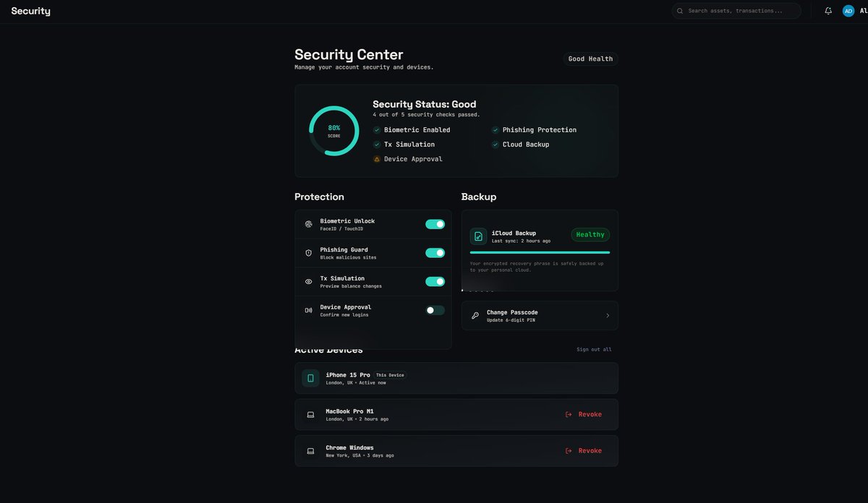The image size is (868, 503).
Task: Click "Last sync: 2 hours ago" text
Action: [521, 241]
